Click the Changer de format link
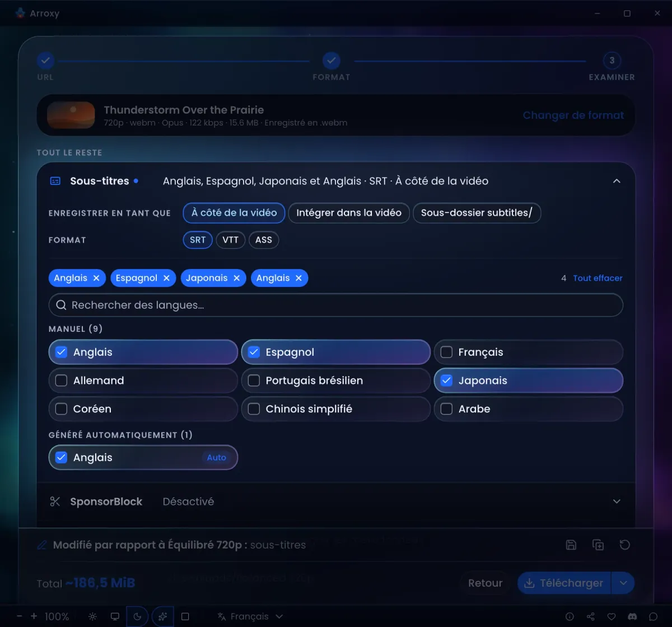672x627 pixels. 573,115
